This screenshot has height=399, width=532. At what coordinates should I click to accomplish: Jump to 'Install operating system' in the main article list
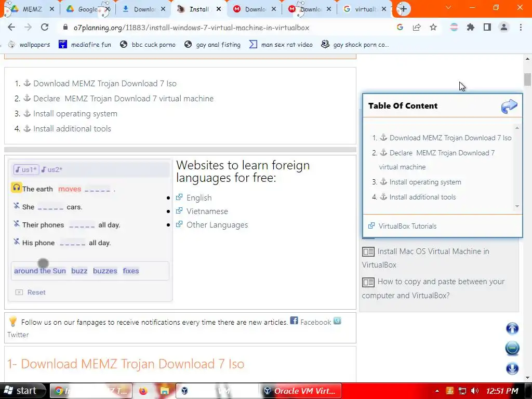tap(75, 114)
